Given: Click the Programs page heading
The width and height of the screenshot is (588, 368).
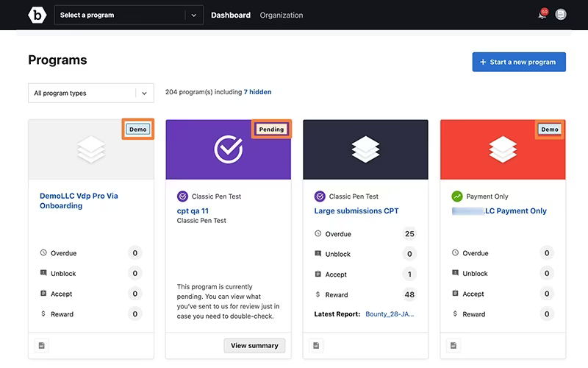Looking at the screenshot, I should coord(57,60).
